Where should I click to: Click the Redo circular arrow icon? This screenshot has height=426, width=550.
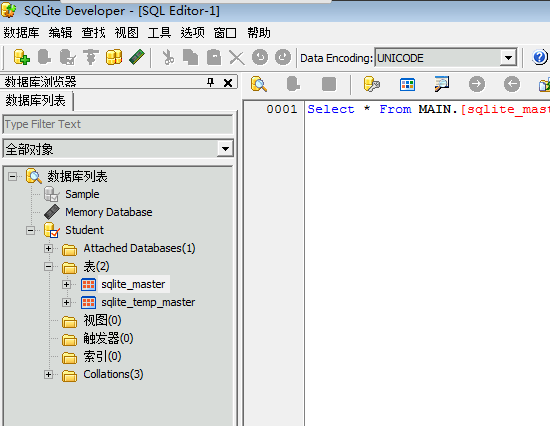[283, 57]
